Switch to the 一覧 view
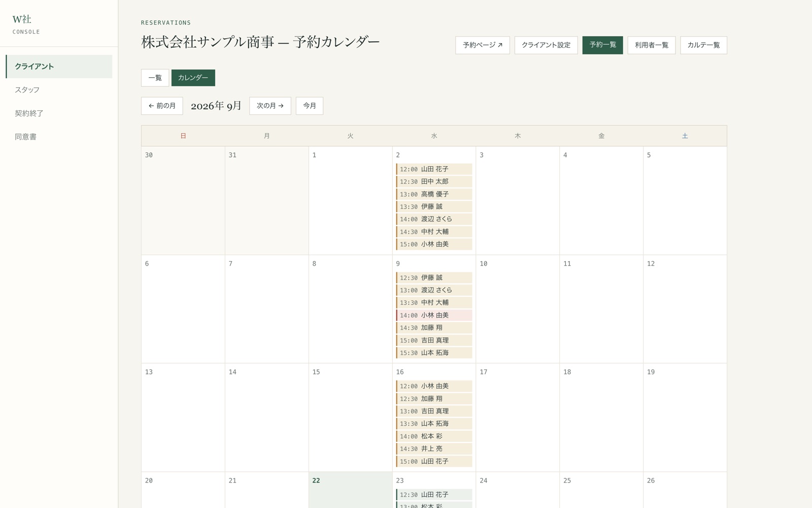Image resolution: width=812 pixels, height=508 pixels. (x=155, y=78)
